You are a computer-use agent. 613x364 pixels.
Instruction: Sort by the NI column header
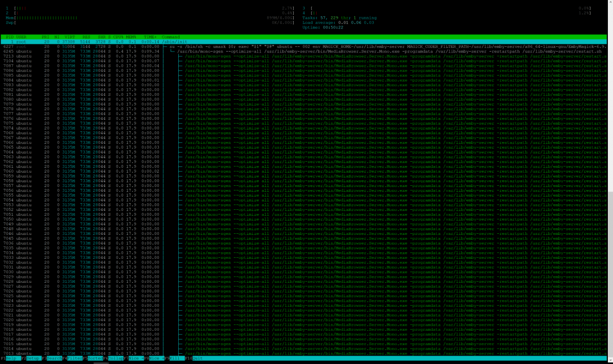(x=57, y=37)
